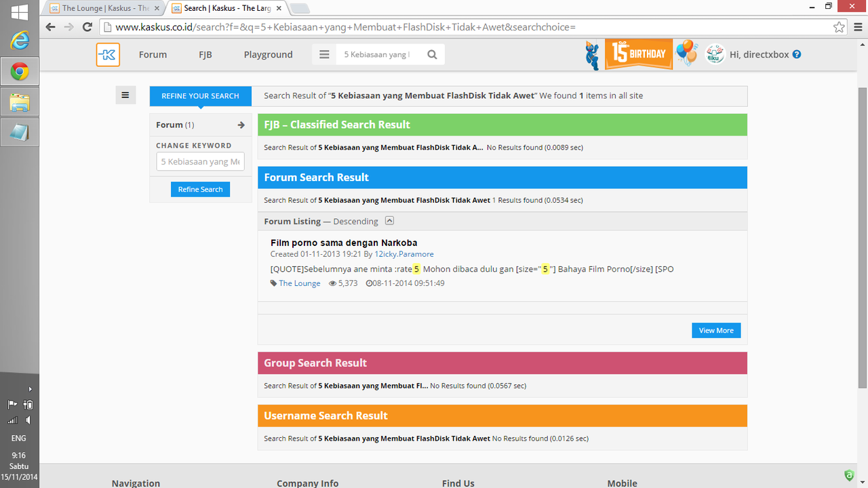Click the REFINE YOUR SEARCH tab

point(200,96)
